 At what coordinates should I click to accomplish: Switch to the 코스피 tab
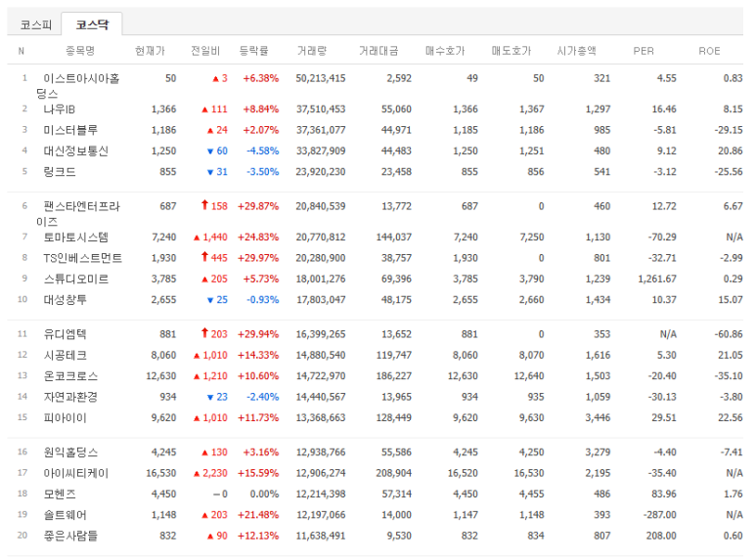(35, 25)
